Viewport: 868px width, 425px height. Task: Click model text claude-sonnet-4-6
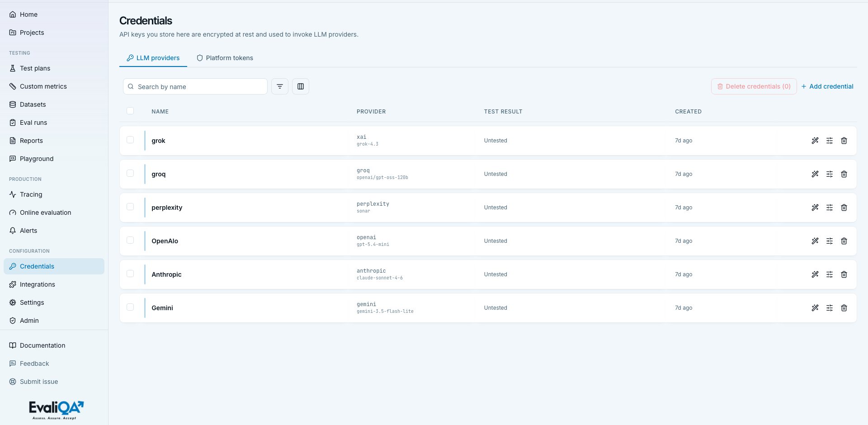coord(380,278)
